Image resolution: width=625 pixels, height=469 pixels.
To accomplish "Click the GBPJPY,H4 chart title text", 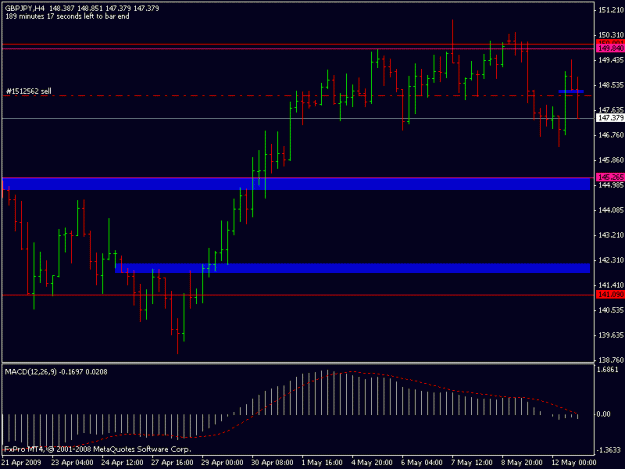I will point(25,8).
